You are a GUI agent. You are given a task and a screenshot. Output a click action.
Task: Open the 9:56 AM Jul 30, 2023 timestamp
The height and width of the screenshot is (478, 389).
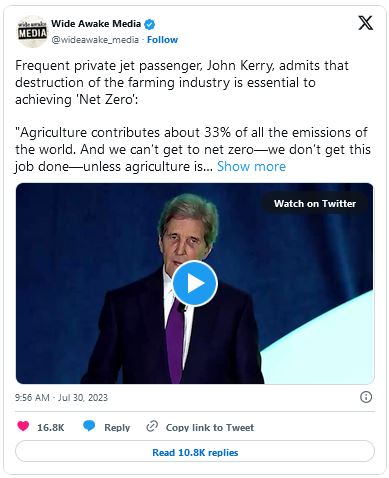pyautogui.click(x=61, y=397)
